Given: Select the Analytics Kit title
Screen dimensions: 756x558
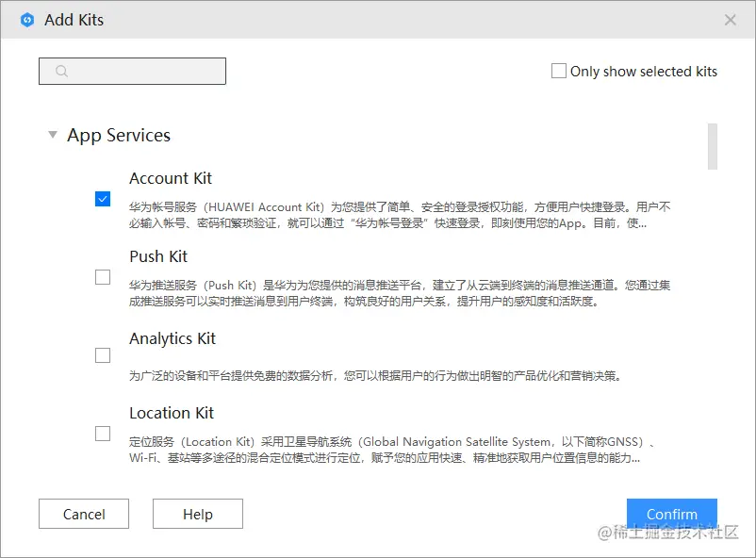Looking at the screenshot, I should click(173, 339).
